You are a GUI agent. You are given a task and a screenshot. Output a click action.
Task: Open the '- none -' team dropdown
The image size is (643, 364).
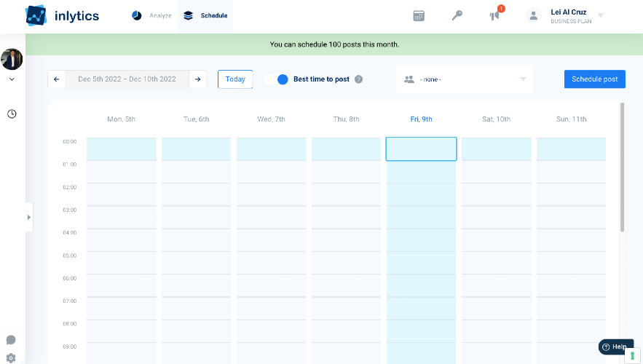(x=465, y=79)
